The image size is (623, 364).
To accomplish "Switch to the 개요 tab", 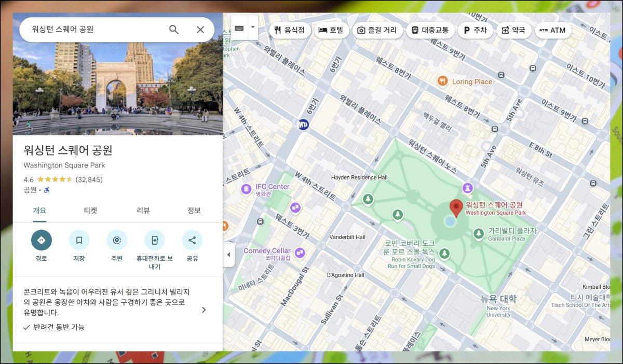I will [39, 211].
